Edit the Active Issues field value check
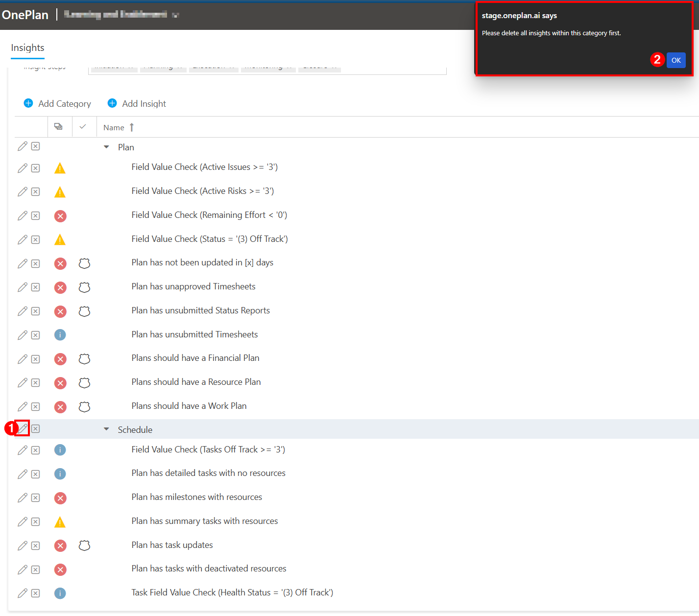This screenshot has height=616, width=699. [x=23, y=168]
